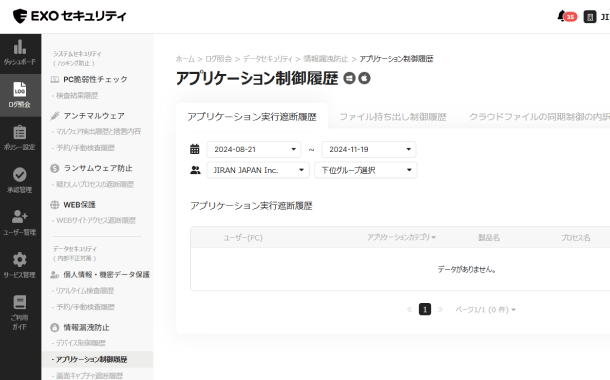Go to 承認管理 checkmark section
Image resolution: width=610 pixels, height=380 pixels.
pyautogui.click(x=20, y=180)
